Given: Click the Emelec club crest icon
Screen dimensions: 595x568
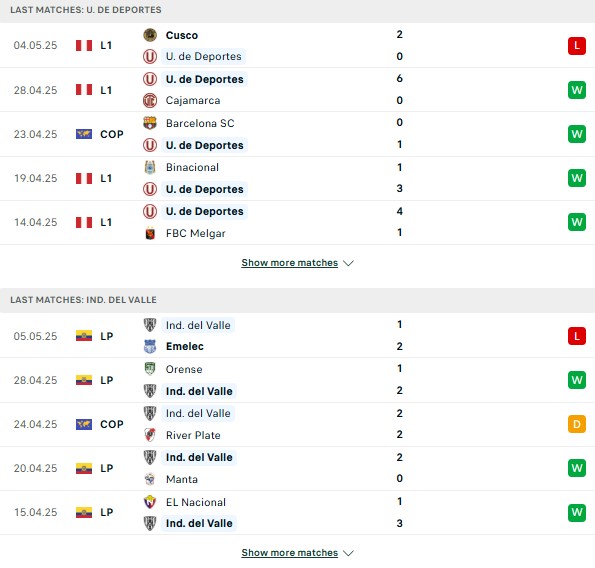Looking at the screenshot, I should coord(150,346).
